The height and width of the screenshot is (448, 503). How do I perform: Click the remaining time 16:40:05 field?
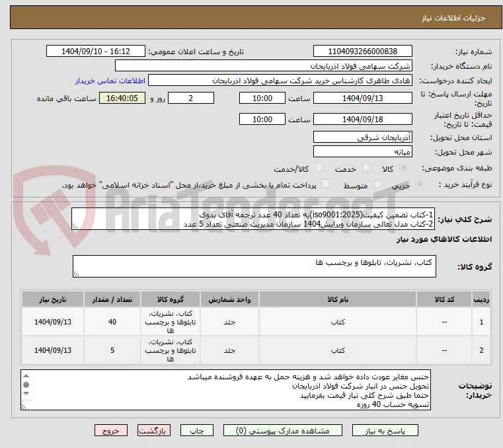(x=122, y=98)
